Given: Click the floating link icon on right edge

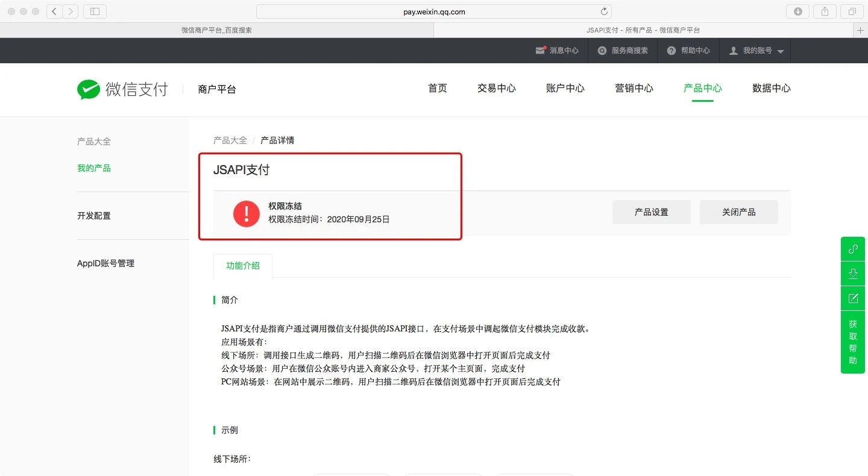Looking at the screenshot, I should (x=853, y=249).
